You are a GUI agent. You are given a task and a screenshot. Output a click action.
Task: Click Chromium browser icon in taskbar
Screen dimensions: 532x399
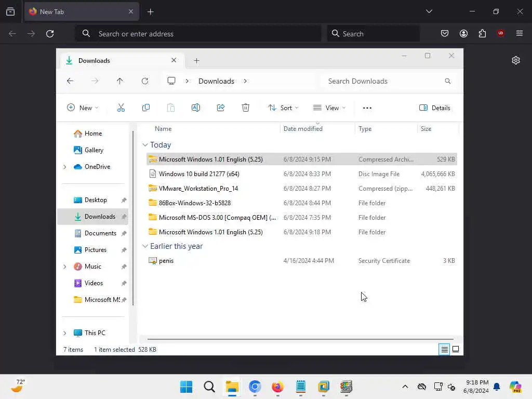(x=255, y=387)
